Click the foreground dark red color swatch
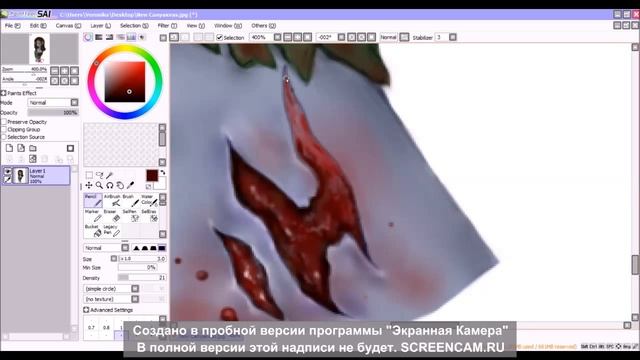This screenshot has height=360, width=640. (152, 176)
